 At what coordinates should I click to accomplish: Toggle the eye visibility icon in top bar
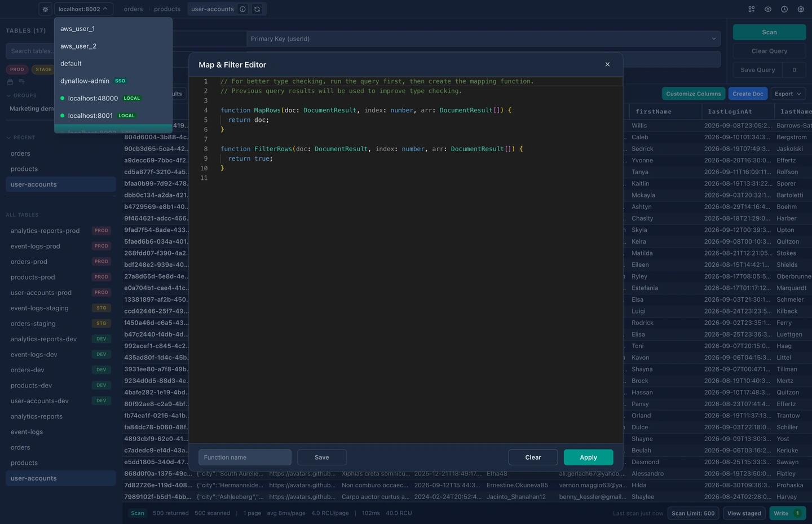[x=768, y=9]
